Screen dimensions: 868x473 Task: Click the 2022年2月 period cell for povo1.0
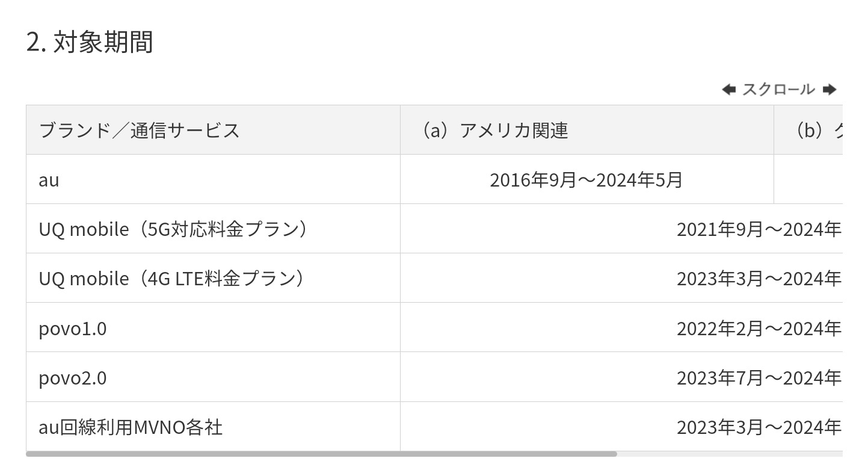pos(758,329)
